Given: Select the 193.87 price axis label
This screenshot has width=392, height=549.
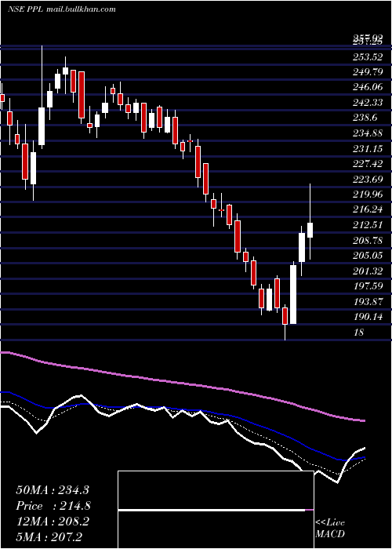Looking at the screenshot, I should tap(368, 302).
